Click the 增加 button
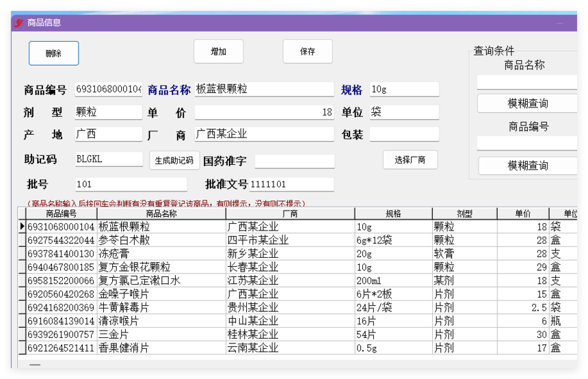This screenshot has width=588, height=379. pos(218,51)
